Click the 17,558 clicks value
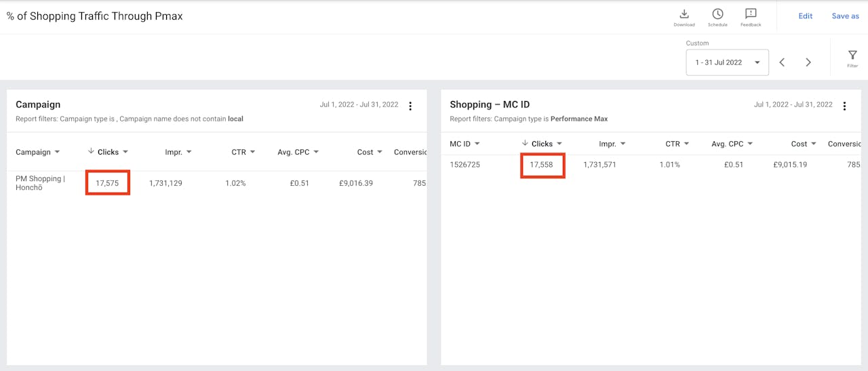Viewport: 868px width, 371px height. point(542,165)
